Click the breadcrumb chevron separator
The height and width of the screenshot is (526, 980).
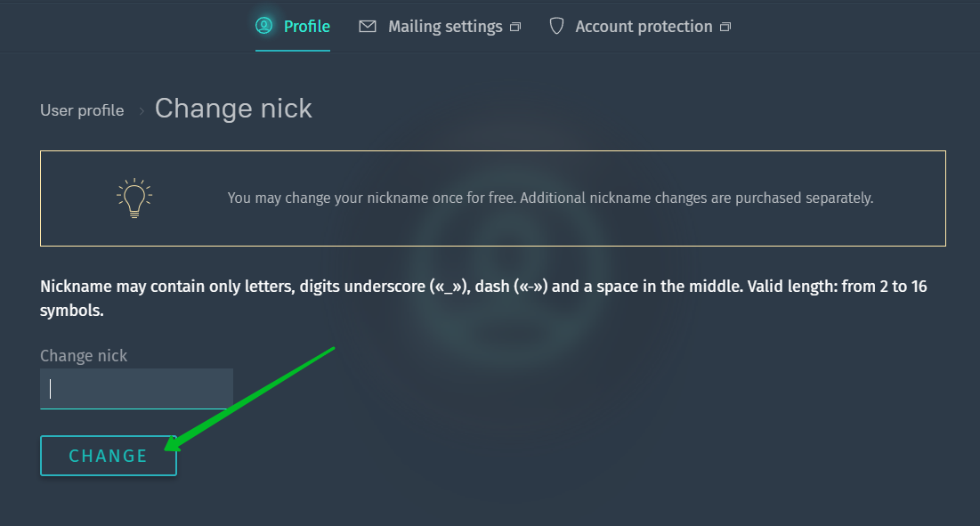[x=142, y=111]
